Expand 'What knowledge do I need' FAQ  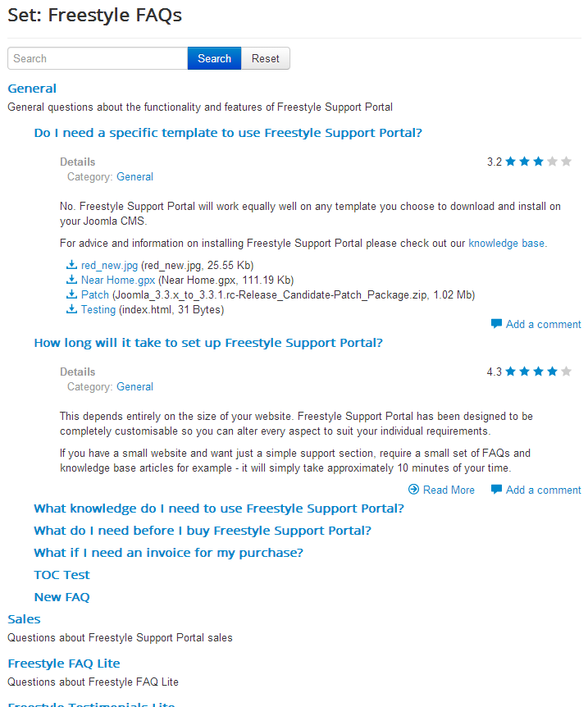(x=219, y=509)
